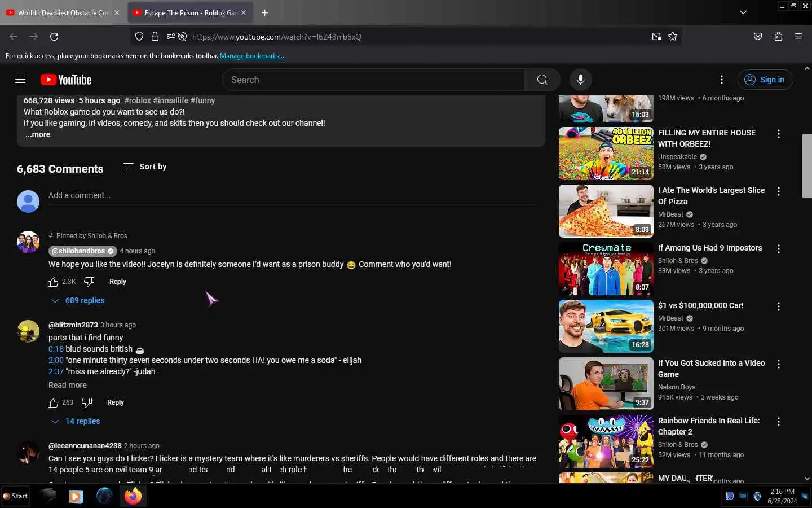Screen dimensions: 812x508
Task: Click the globe browser icon in taskbar
Action: pos(104,496)
